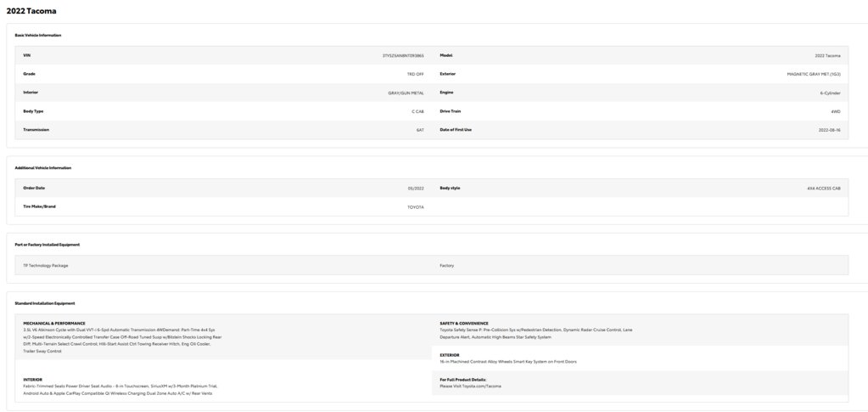The image size is (868, 412).
Task: Click the 'Exterior' label in the basic information table
Action: coord(448,74)
